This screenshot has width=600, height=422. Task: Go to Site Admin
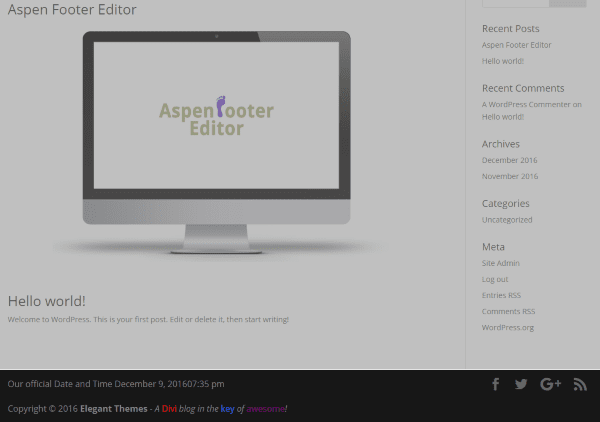click(500, 263)
